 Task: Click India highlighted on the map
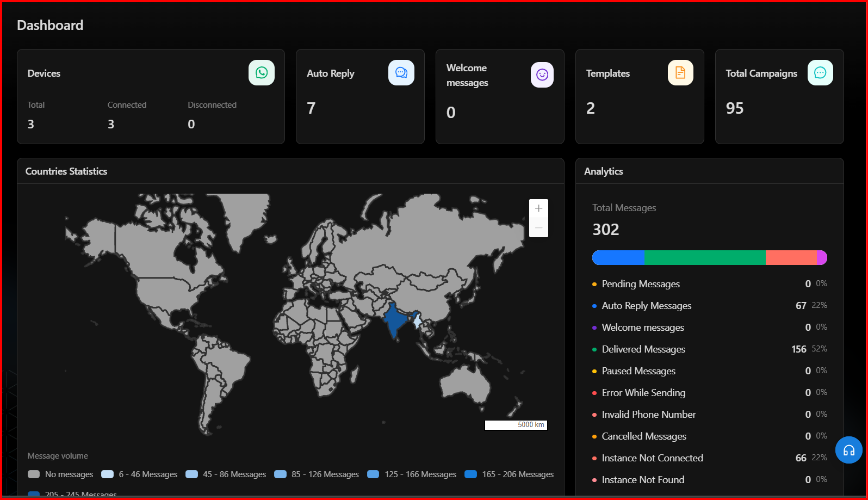pos(394,321)
